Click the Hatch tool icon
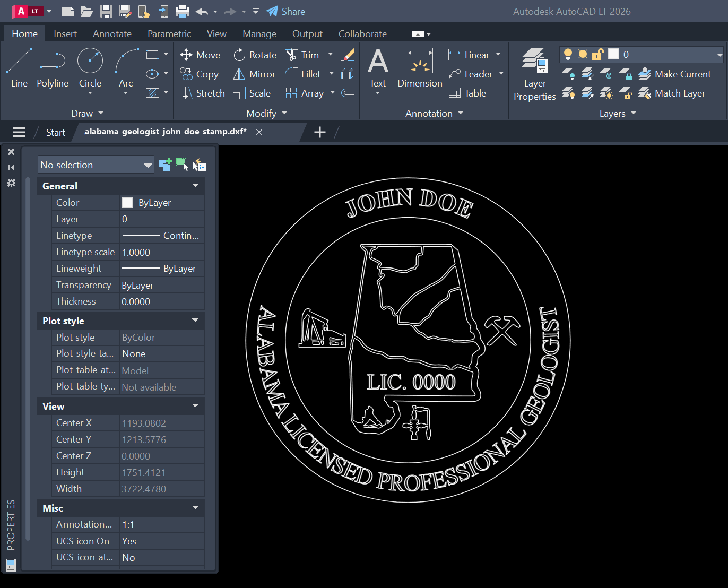 [152, 93]
